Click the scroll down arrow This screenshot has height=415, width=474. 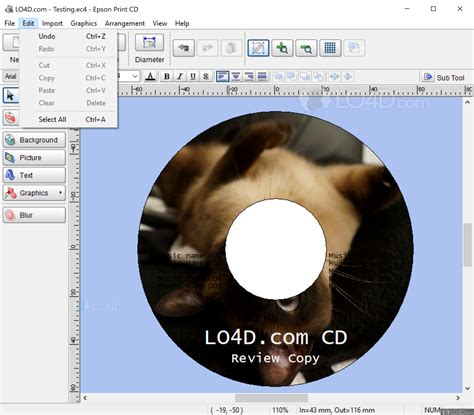pyautogui.click(x=468, y=388)
